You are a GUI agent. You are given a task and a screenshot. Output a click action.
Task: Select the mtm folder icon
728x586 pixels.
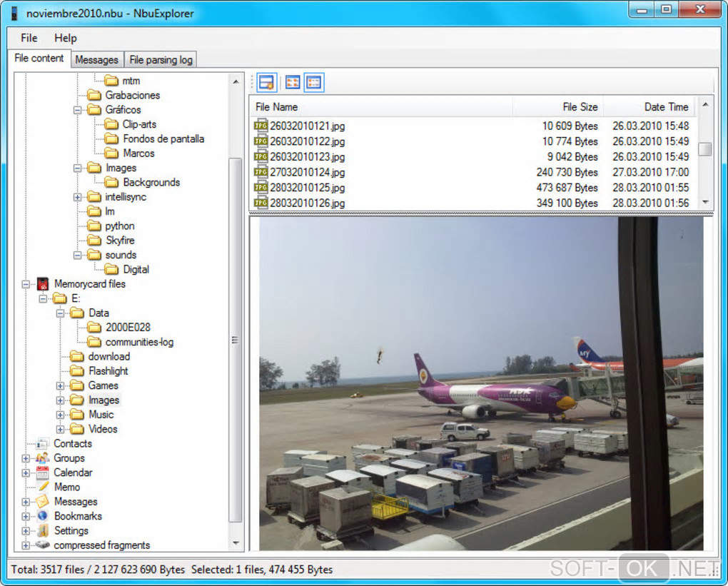[111, 81]
